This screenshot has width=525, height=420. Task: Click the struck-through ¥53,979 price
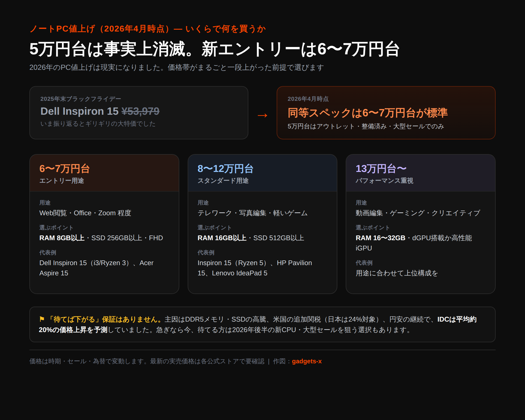coord(140,111)
